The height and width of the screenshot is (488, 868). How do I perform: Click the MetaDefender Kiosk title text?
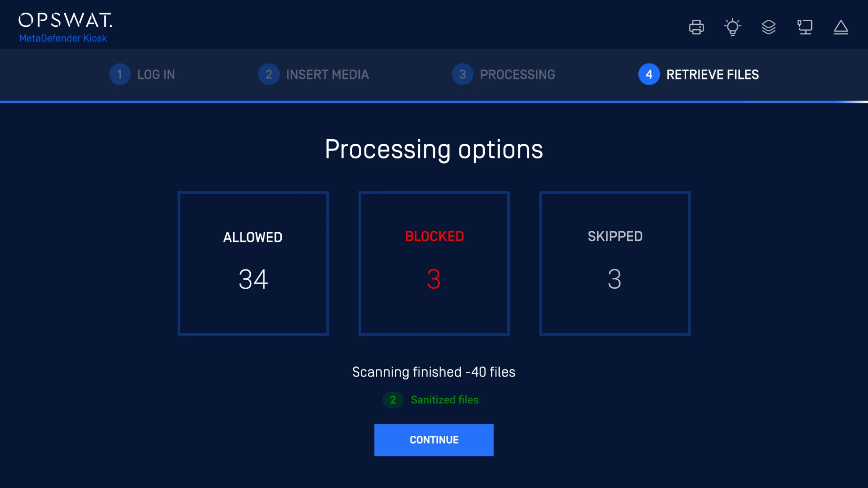coord(63,39)
